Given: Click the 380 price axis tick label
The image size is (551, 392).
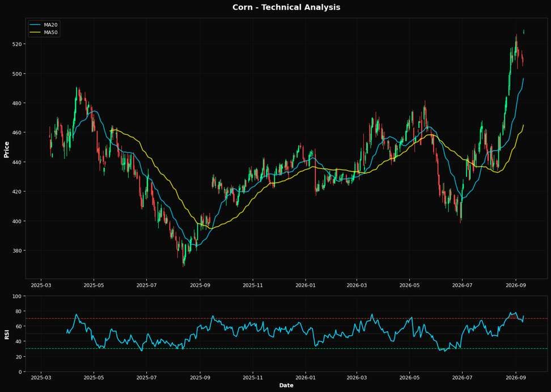Looking at the screenshot, I should click(x=18, y=251).
